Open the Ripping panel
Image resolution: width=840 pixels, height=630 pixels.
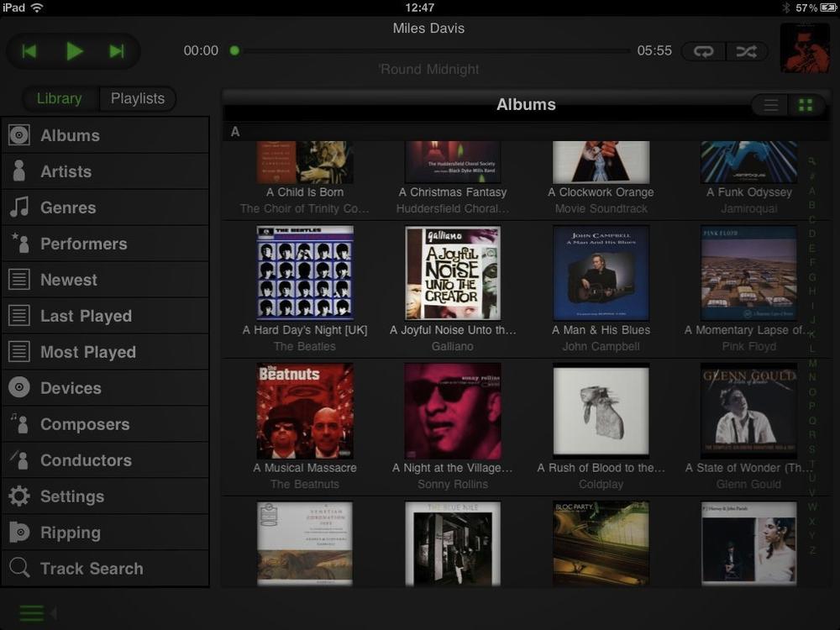coord(71,532)
